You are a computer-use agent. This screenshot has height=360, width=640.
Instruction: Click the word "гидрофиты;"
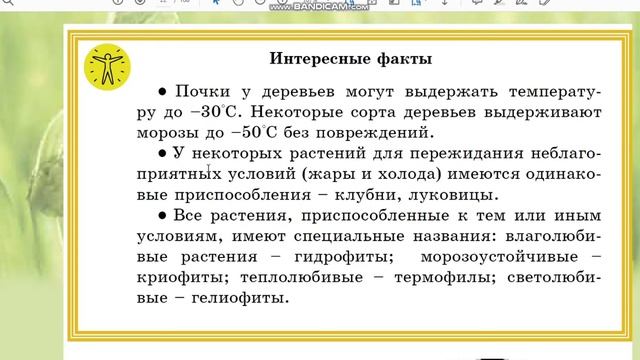(344, 257)
